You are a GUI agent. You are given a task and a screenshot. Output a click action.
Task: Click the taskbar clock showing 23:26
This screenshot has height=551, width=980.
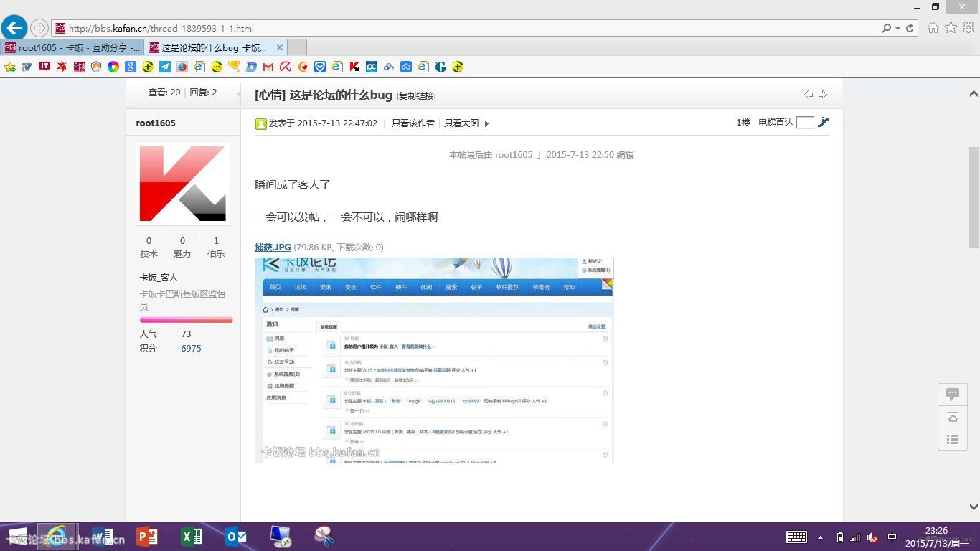point(936,537)
